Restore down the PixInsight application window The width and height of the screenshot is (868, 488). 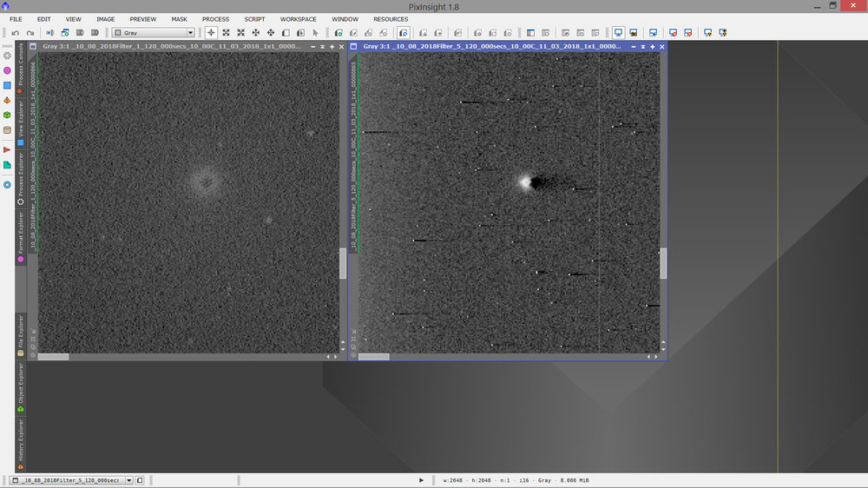point(832,5)
